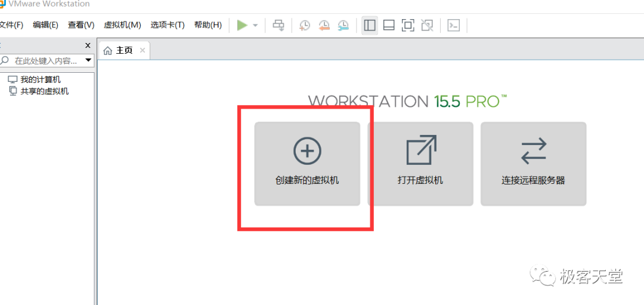Select the 主页 home tab
The image size is (644, 305).
click(x=125, y=51)
